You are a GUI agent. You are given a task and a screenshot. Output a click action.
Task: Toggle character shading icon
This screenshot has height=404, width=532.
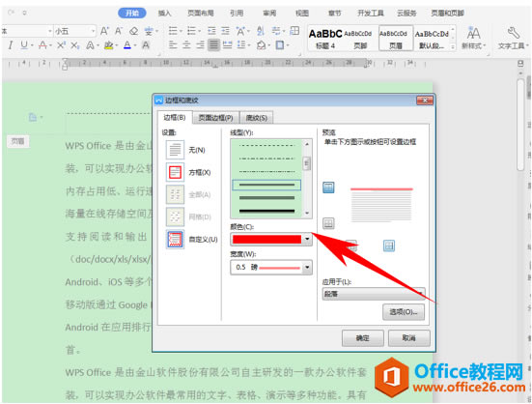tap(146, 45)
